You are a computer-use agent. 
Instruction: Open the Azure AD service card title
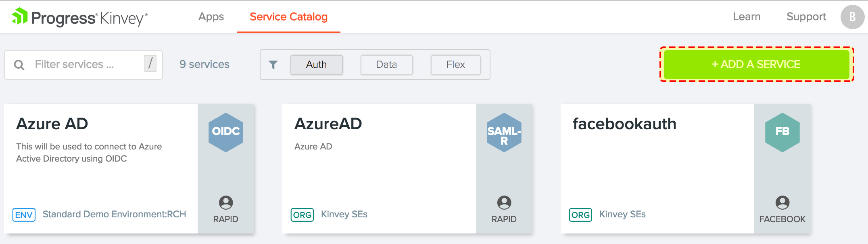(x=52, y=124)
